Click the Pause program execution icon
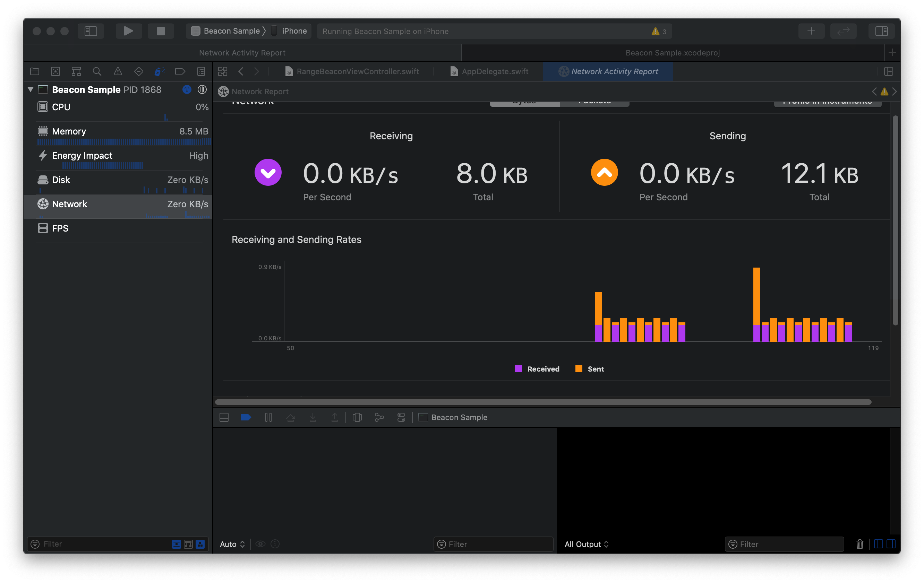Image resolution: width=924 pixels, height=583 pixels. click(x=268, y=417)
